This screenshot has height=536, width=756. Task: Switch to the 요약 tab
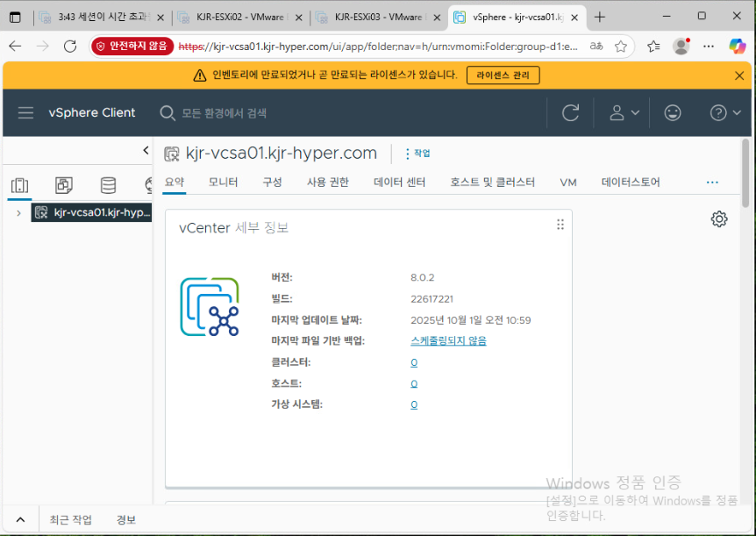[174, 182]
